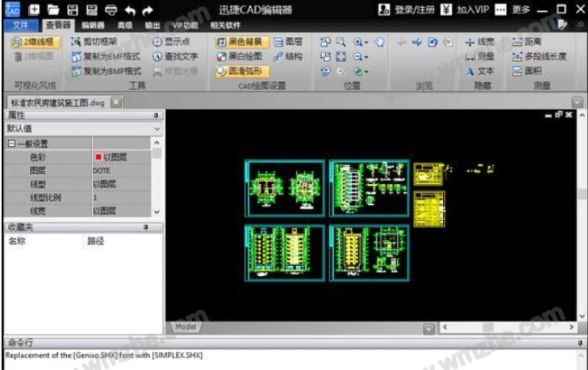The width and height of the screenshot is (588, 370).
Task: Click the red 色彩 color swatch
Action: point(98,157)
